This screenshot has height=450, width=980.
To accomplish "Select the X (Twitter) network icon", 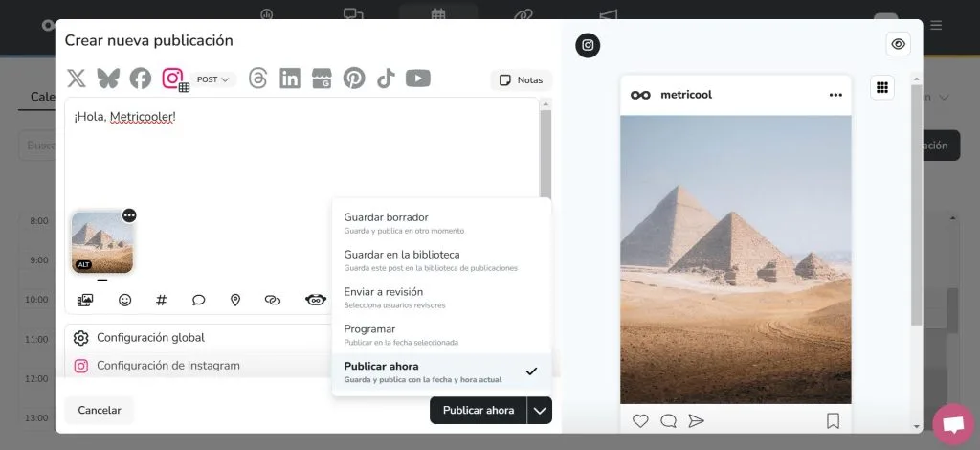I will (77, 79).
